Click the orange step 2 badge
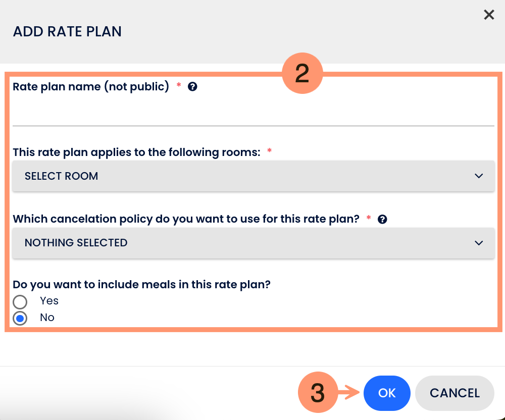 point(302,74)
